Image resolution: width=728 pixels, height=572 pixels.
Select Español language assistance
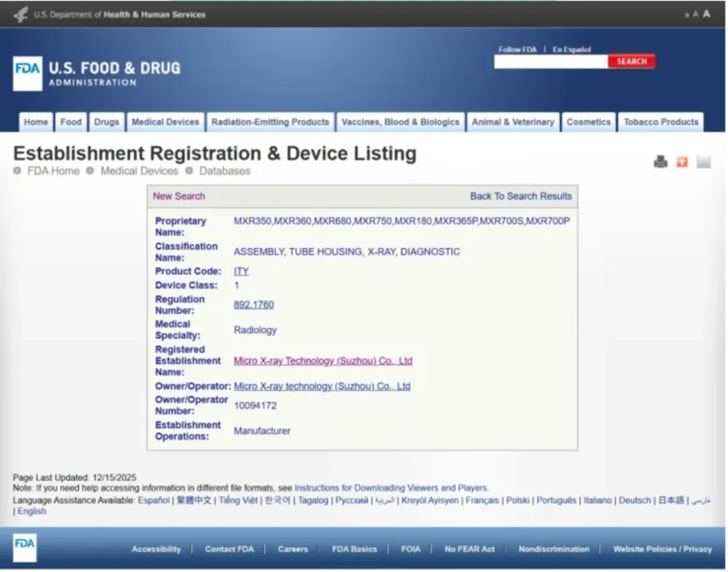coord(153,500)
